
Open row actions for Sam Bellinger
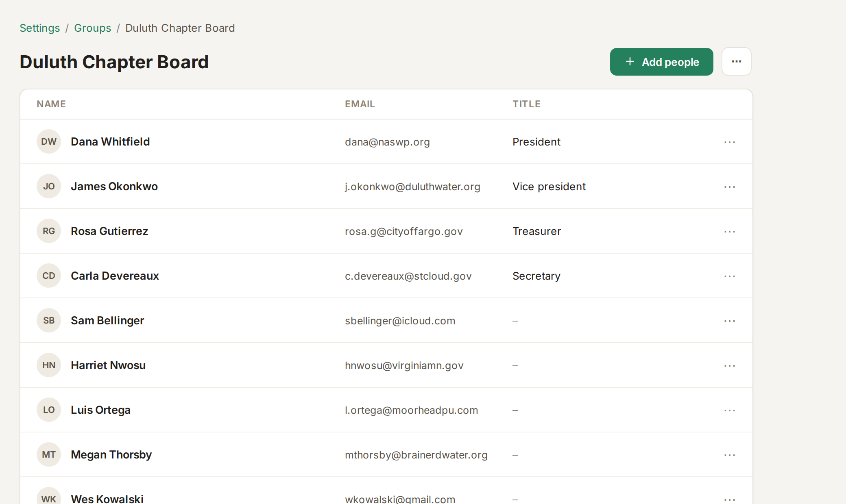[730, 321]
